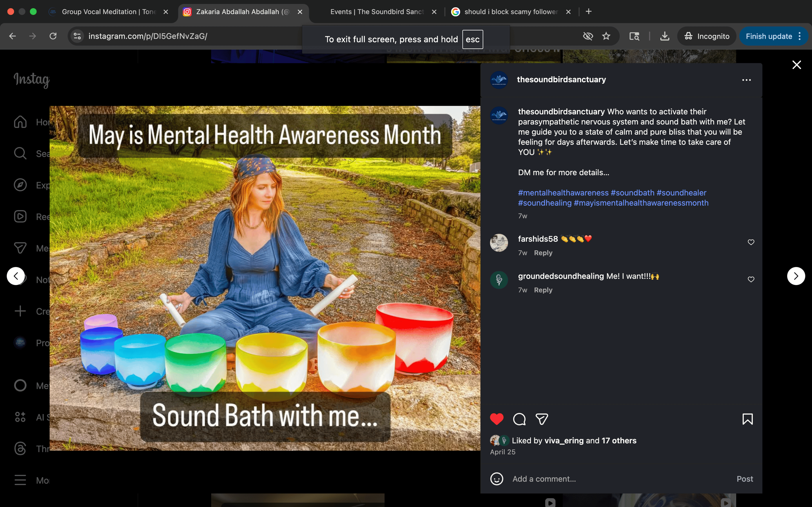Go to next post arrow

coord(796,276)
